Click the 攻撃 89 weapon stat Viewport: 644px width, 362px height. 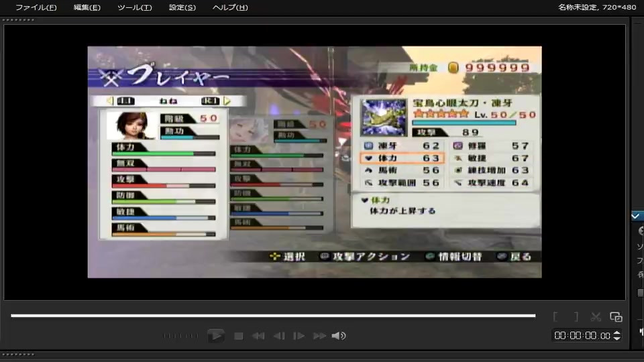(447, 132)
